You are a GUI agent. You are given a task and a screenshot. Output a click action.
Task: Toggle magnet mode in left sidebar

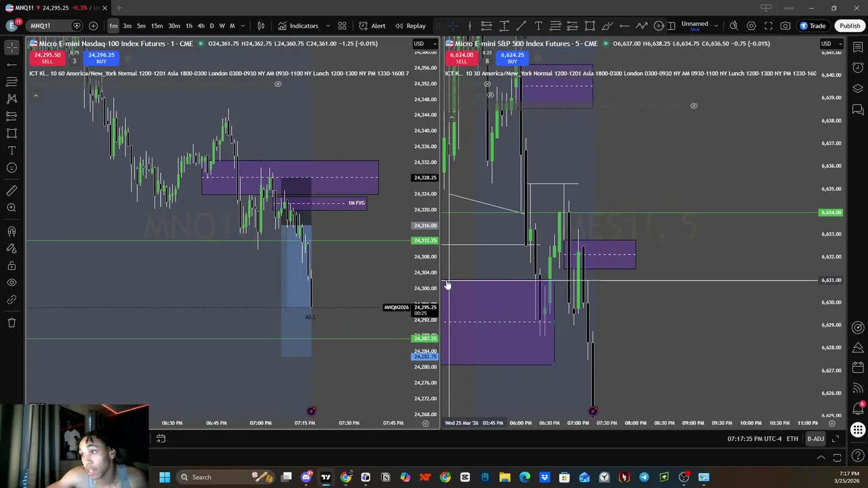coord(12,231)
